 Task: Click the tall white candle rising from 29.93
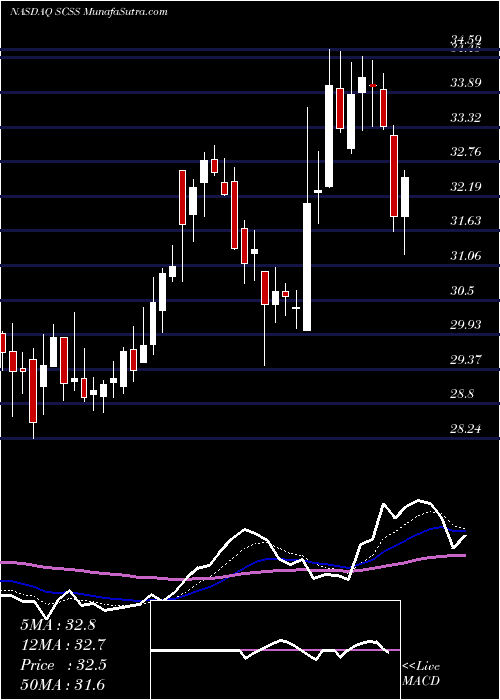click(x=307, y=267)
